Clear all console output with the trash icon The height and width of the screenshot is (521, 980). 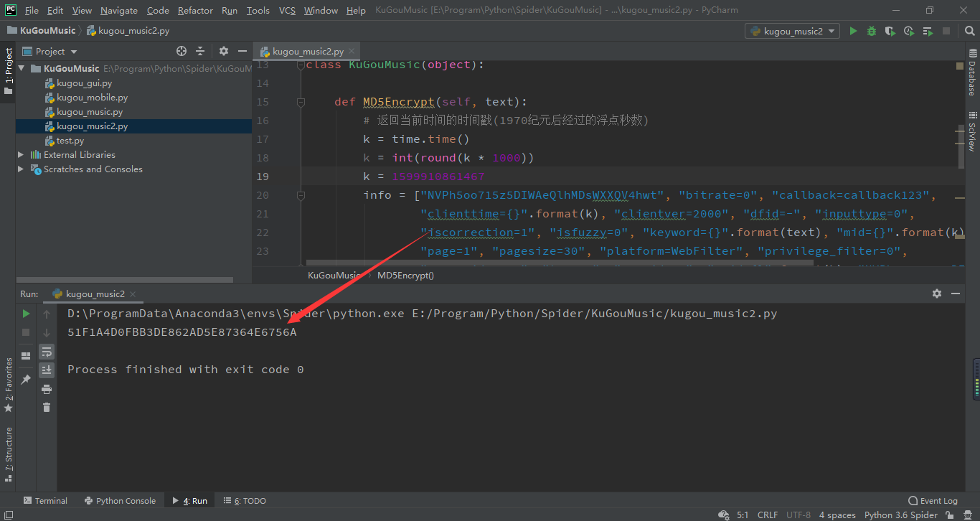point(47,407)
